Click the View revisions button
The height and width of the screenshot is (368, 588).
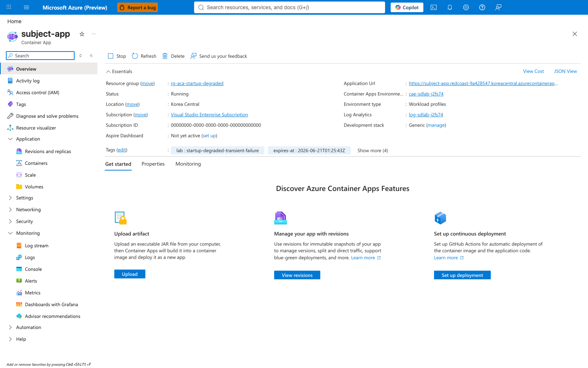point(297,275)
